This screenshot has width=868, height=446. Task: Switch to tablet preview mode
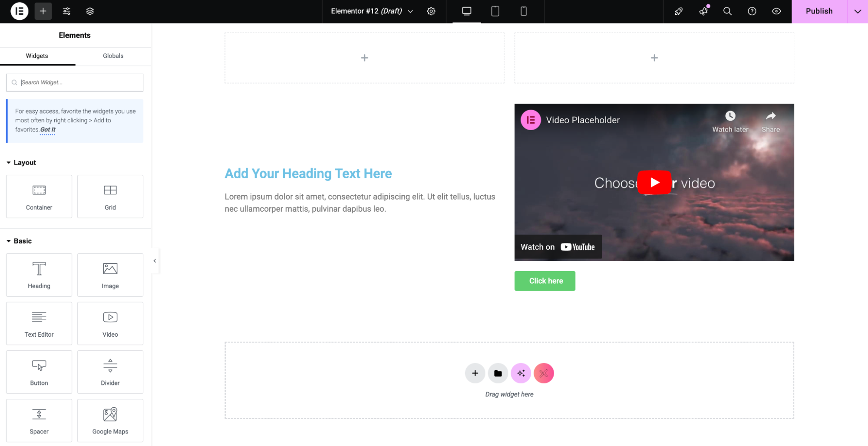(x=495, y=11)
